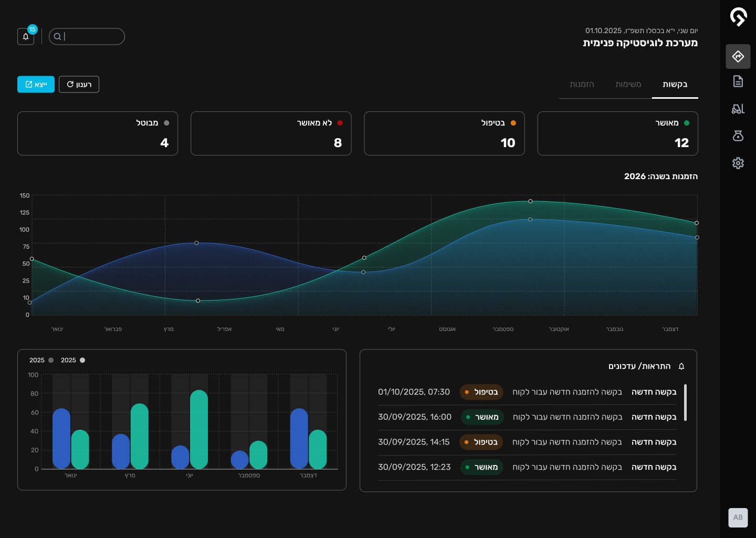Switch to the בקשות tab
756x538 pixels.
click(x=675, y=84)
